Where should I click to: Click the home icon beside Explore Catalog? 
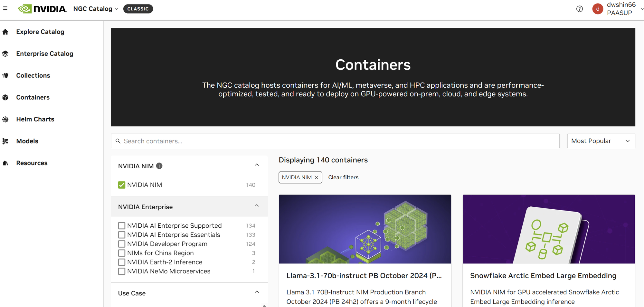pyautogui.click(x=5, y=32)
